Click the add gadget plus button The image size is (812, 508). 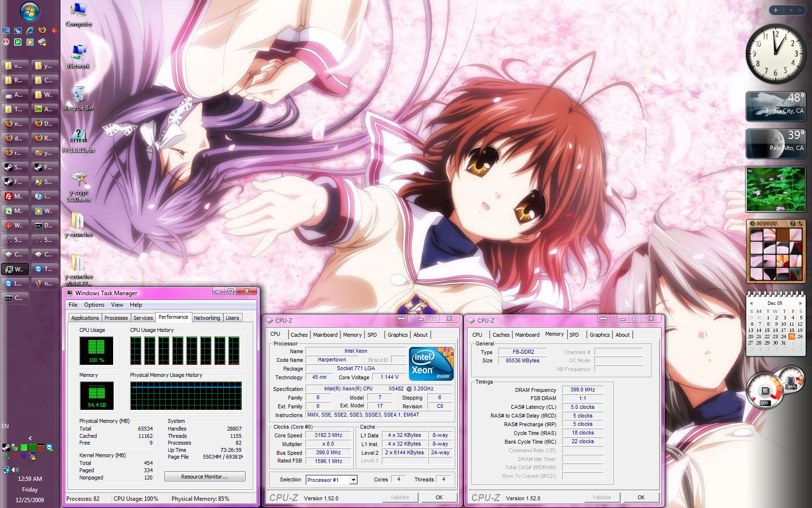[x=776, y=10]
